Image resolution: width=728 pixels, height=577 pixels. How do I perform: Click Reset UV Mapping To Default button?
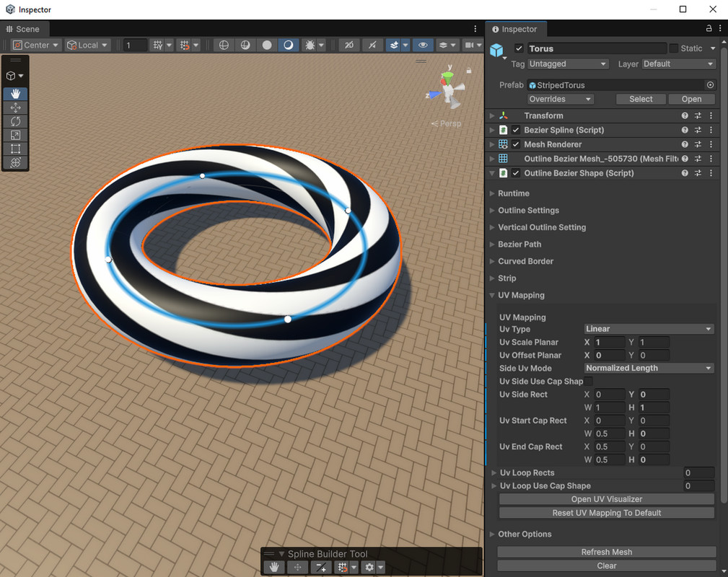(x=606, y=513)
